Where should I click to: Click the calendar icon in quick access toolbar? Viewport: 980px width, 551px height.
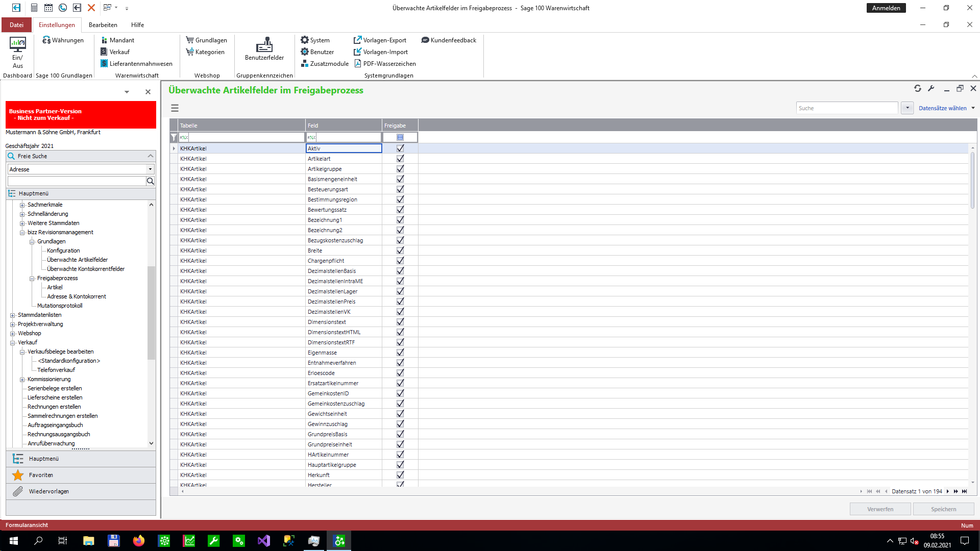[x=48, y=8]
